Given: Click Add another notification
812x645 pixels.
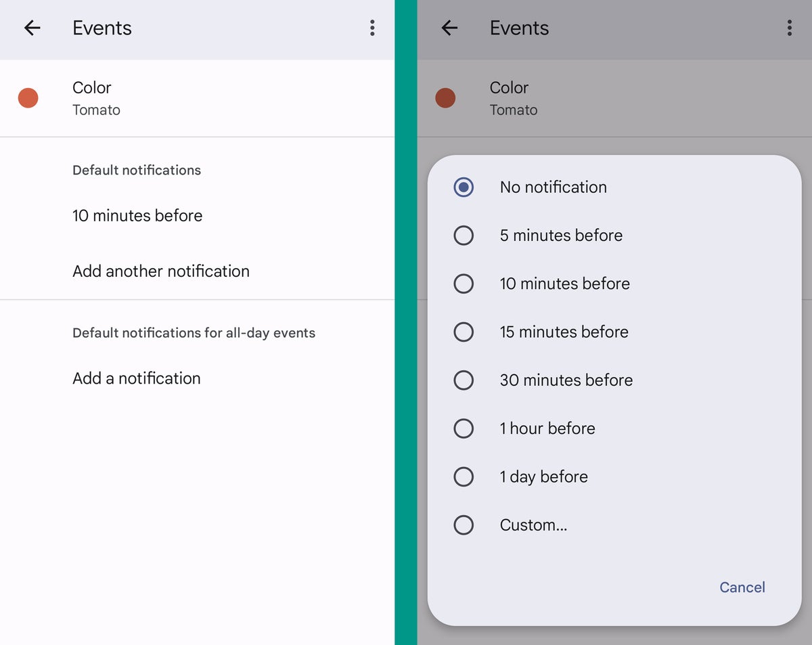Looking at the screenshot, I should (160, 271).
